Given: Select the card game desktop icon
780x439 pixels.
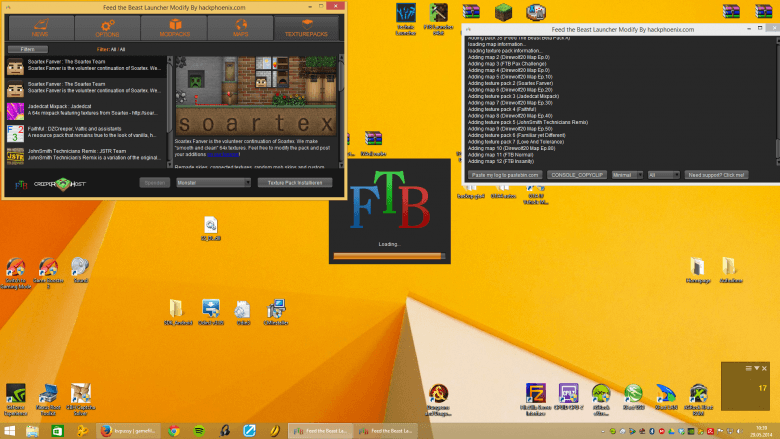Looking at the screenshot, I should point(536,12).
